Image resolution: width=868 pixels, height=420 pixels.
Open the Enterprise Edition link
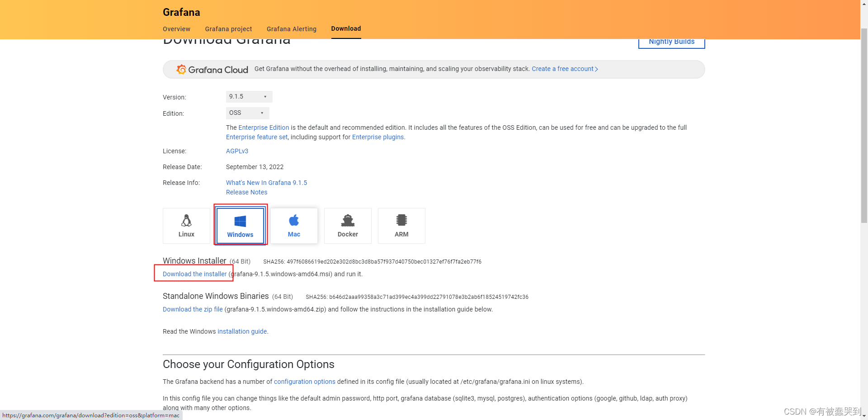pyautogui.click(x=264, y=127)
